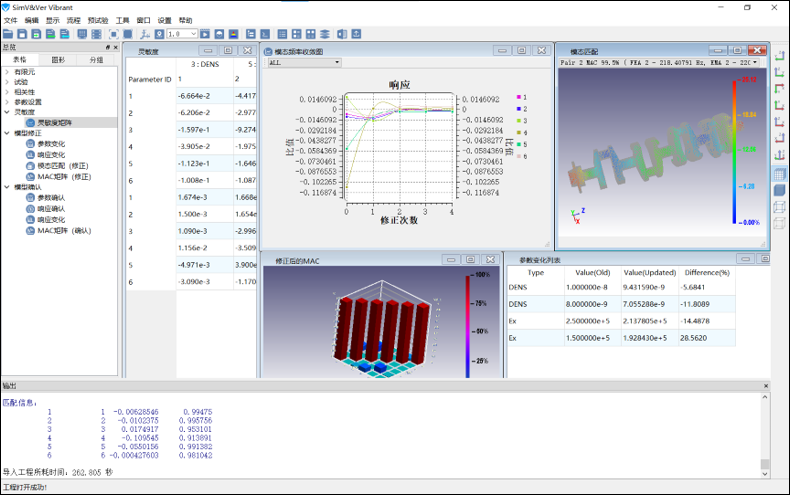
Task: Toggle wireframe cube display mode
Action: pyautogui.click(x=779, y=207)
